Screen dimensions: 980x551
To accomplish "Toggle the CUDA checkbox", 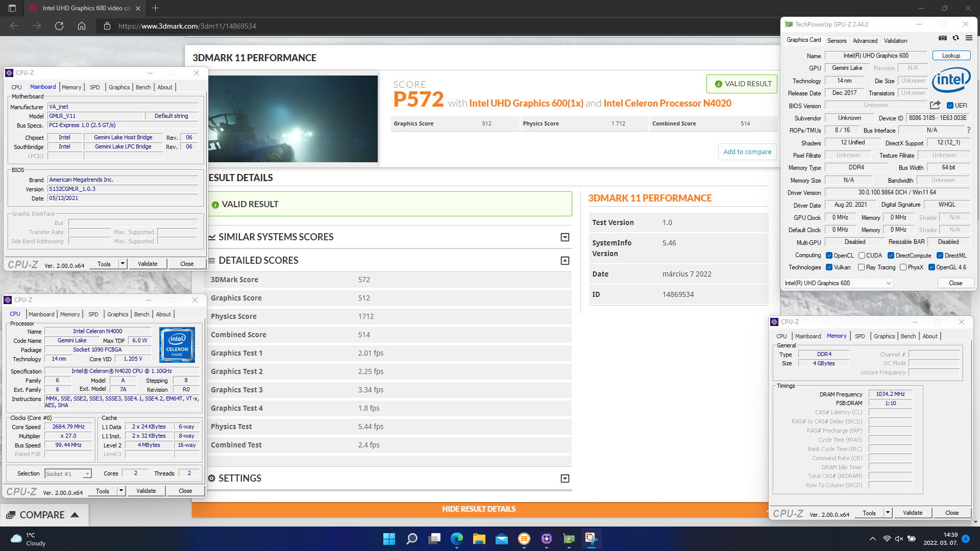I will point(862,256).
